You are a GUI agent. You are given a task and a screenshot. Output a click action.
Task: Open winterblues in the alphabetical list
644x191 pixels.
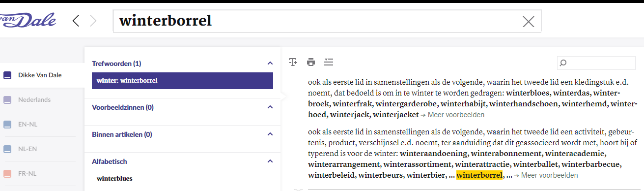[x=115, y=178]
